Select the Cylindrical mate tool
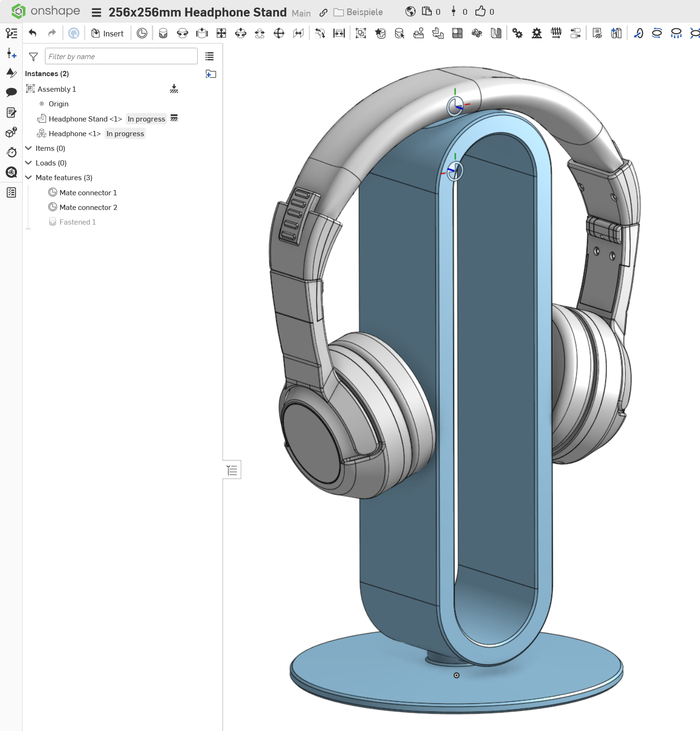700x731 pixels. pos(241,33)
